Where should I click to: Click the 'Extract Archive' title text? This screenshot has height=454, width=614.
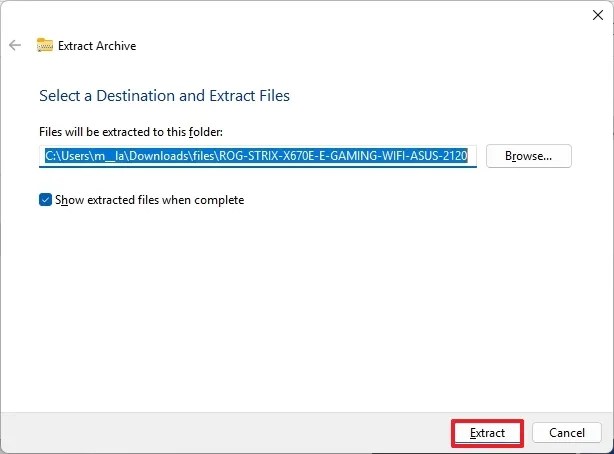(97, 46)
